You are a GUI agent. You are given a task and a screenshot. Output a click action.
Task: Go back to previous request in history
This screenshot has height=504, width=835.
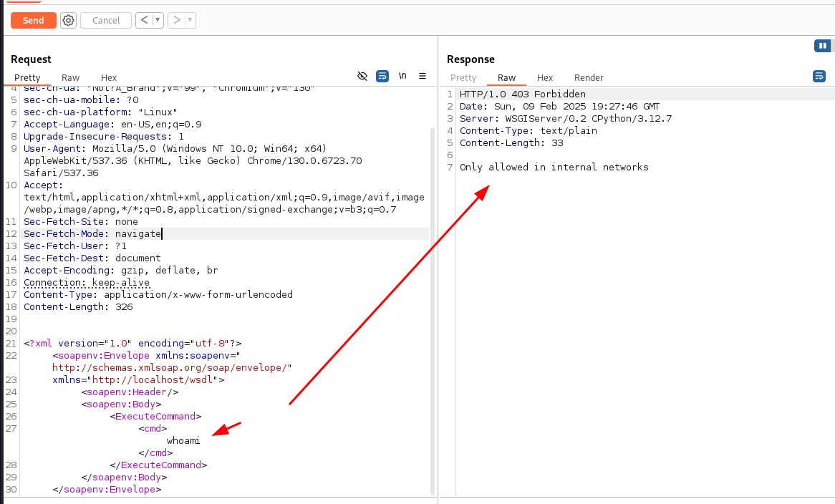tap(144, 20)
